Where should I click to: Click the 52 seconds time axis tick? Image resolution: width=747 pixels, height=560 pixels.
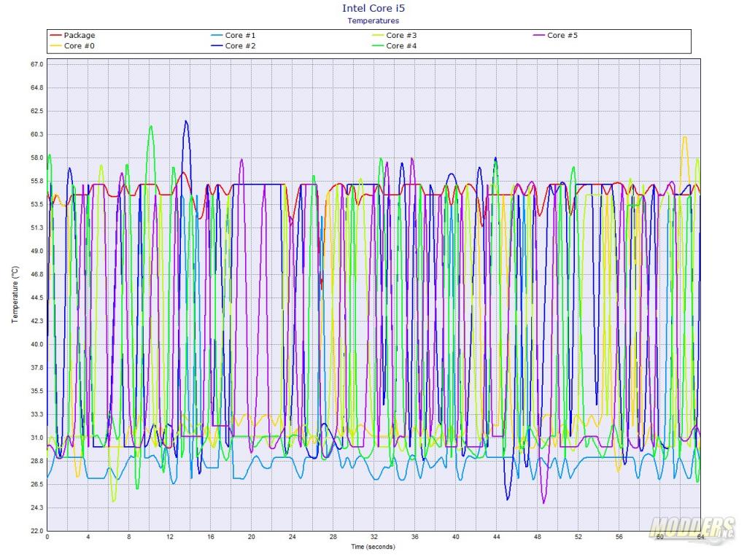tap(578, 537)
